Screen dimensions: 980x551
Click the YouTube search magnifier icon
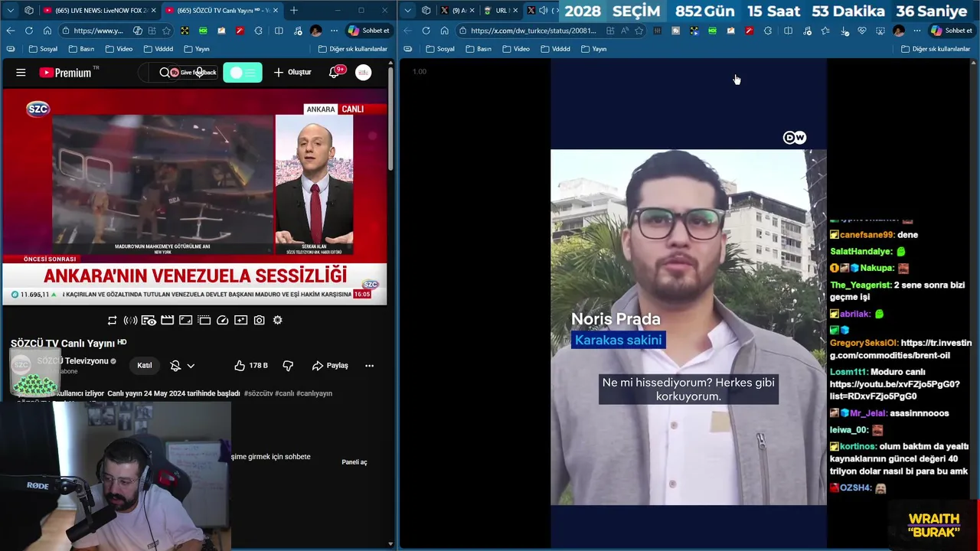(164, 73)
